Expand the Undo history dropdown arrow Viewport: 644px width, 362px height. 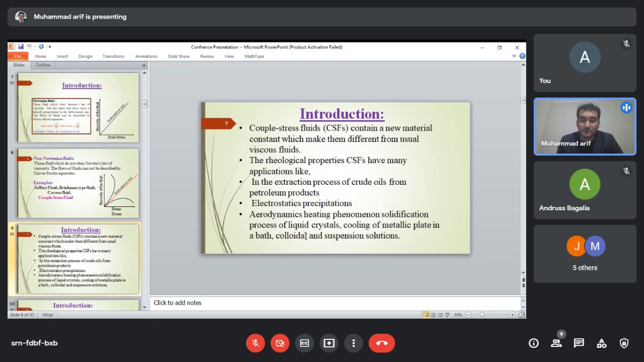point(35,47)
